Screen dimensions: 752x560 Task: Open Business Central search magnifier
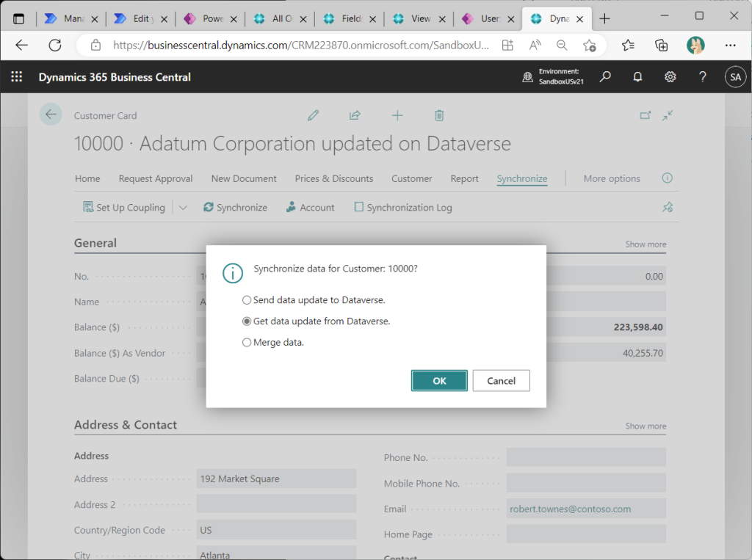[605, 77]
